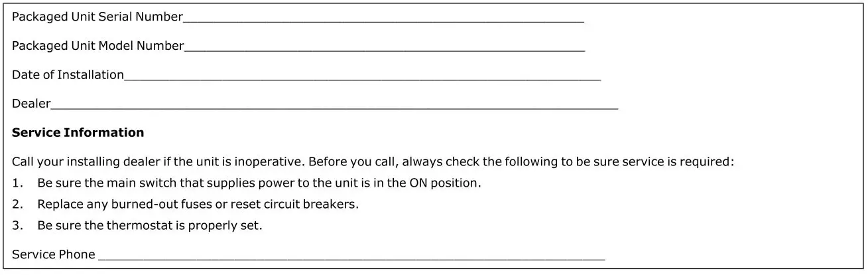
Task: Click list number 2 in checklist
Action: pyautogui.click(x=16, y=204)
